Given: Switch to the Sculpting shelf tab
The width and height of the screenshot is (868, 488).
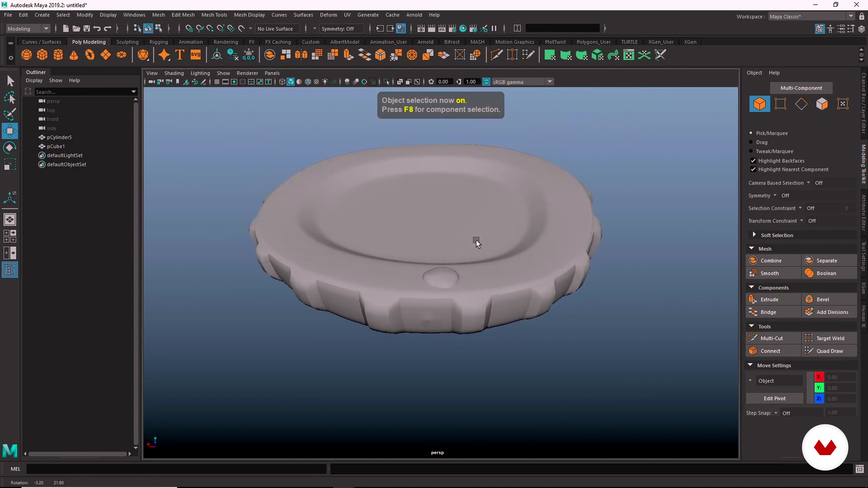Looking at the screenshot, I should (x=127, y=42).
